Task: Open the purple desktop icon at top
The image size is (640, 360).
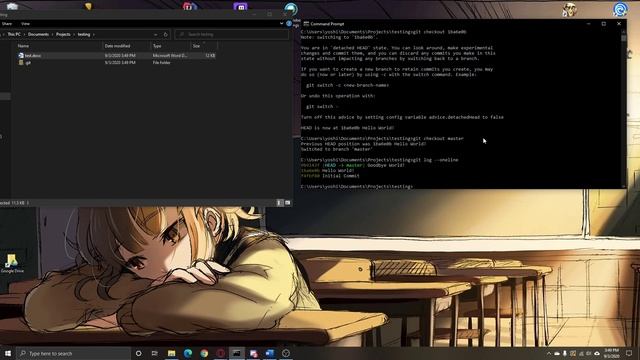Action: (240, 7)
